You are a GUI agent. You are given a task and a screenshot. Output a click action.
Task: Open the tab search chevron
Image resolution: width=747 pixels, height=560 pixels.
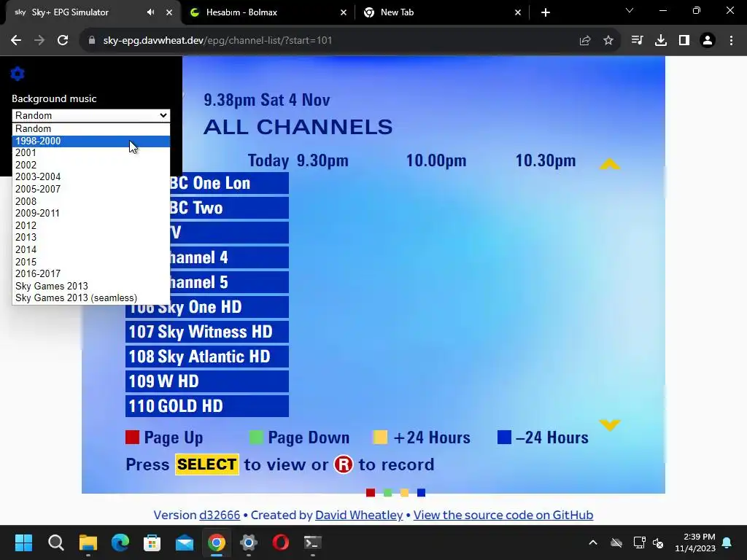[x=630, y=10]
